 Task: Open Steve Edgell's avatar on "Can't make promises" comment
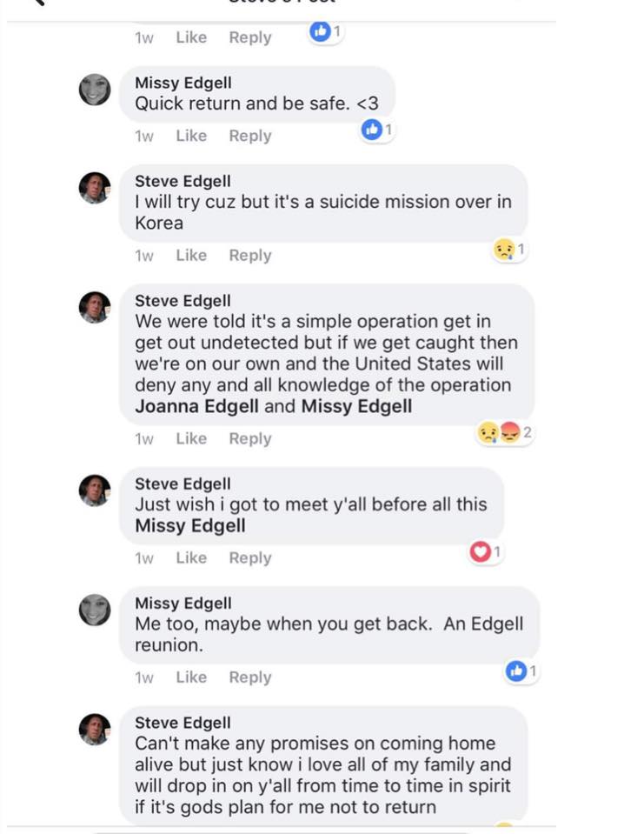coord(95,729)
